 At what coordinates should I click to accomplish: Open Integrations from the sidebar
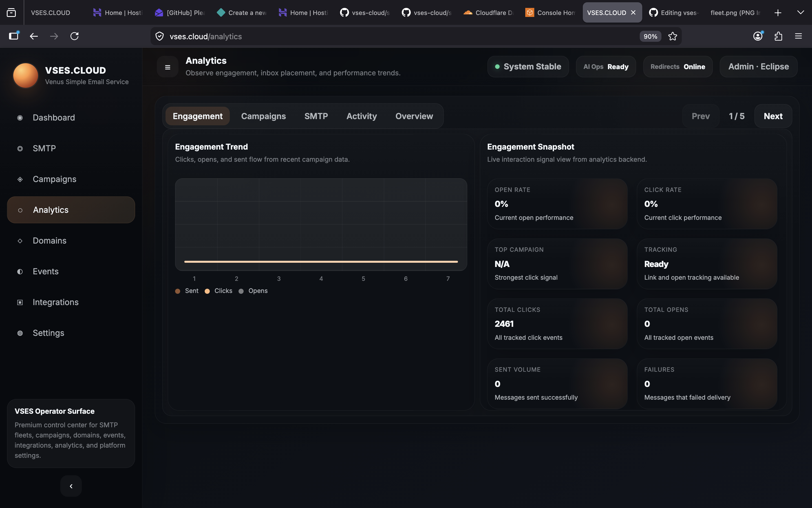click(71, 302)
